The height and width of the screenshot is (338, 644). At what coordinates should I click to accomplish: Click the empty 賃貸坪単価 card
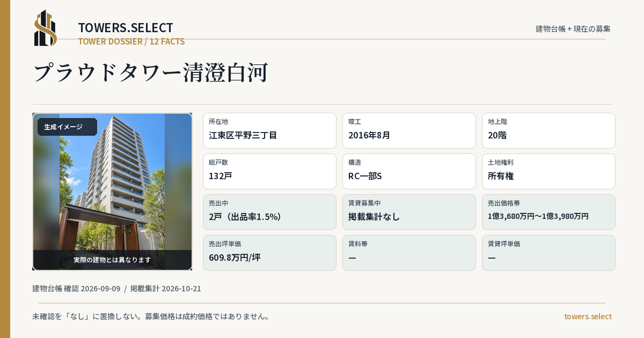(x=548, y=253)
